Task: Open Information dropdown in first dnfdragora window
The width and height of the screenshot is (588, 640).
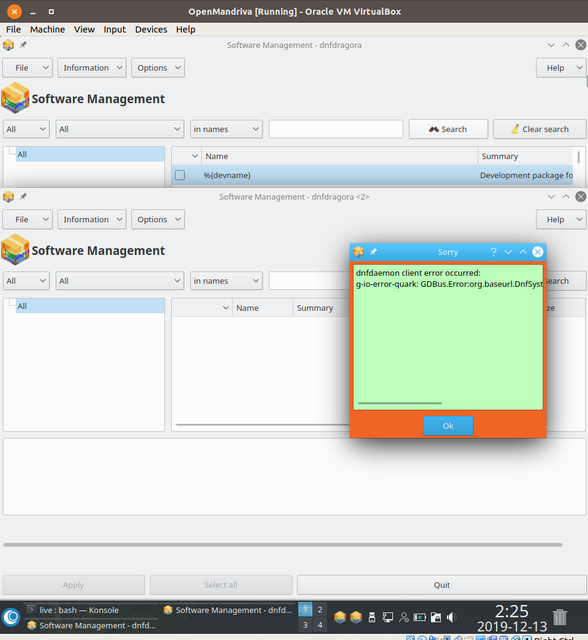Action: 92,68
